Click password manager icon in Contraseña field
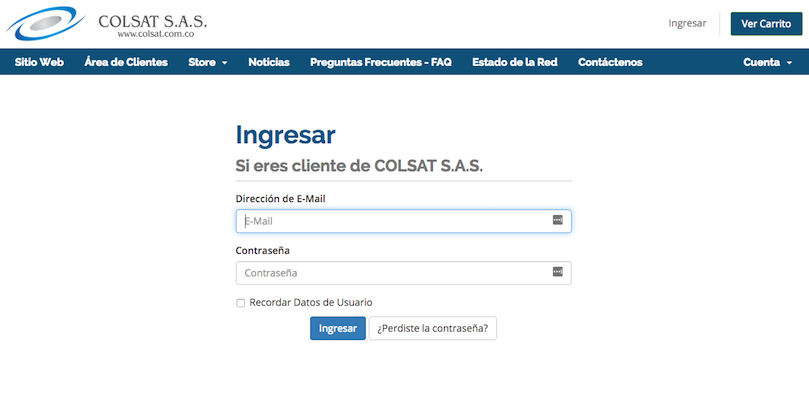Viewport: 809px width, 399px height. 558,272
